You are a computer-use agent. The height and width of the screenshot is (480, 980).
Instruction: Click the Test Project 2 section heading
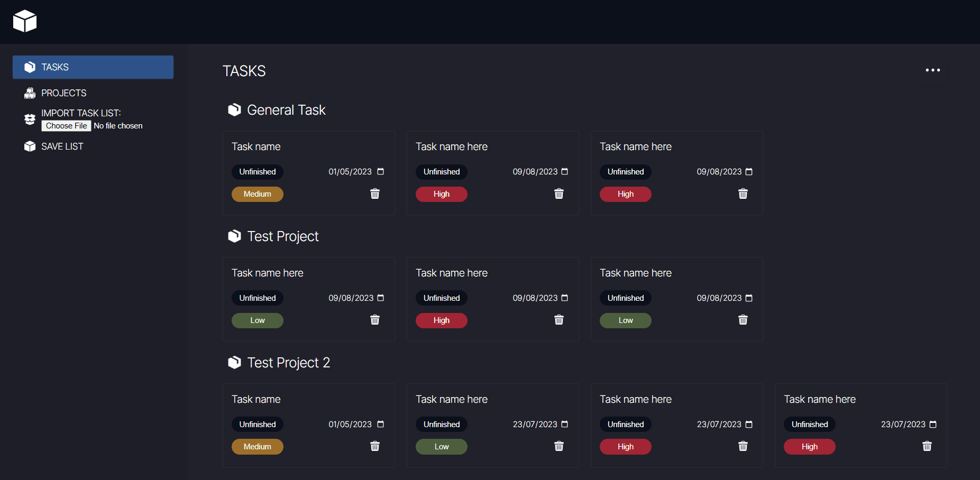pyautogui.click(x=289, y=363)
